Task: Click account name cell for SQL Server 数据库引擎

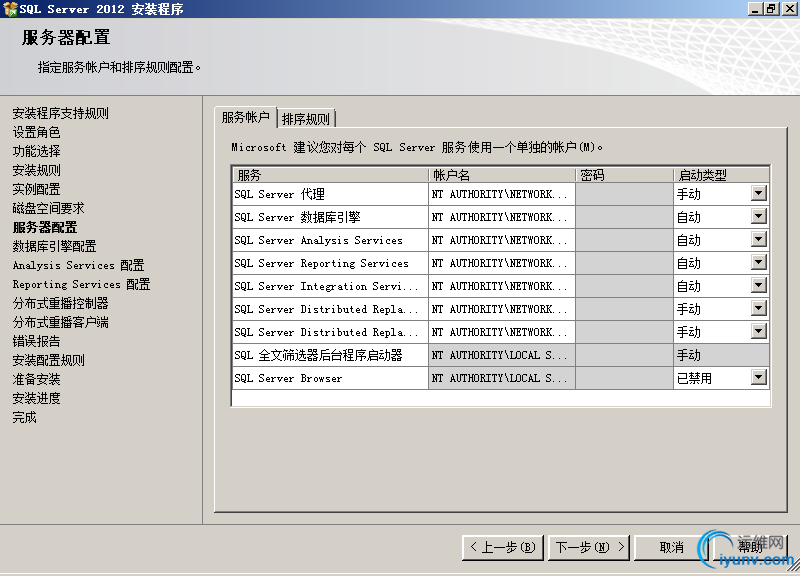Action: click(502, 217)
